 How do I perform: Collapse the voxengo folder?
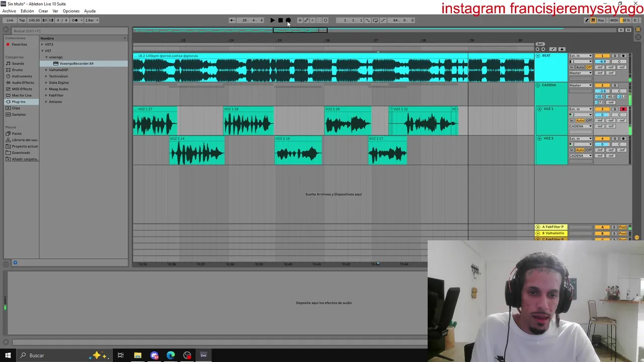(x=46, y=57)
